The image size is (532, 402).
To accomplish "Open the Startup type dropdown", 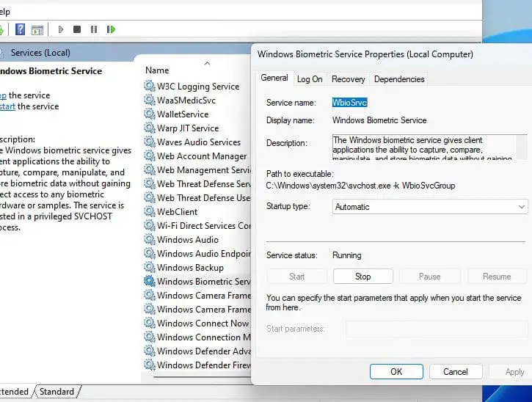I will pos(429,207).
